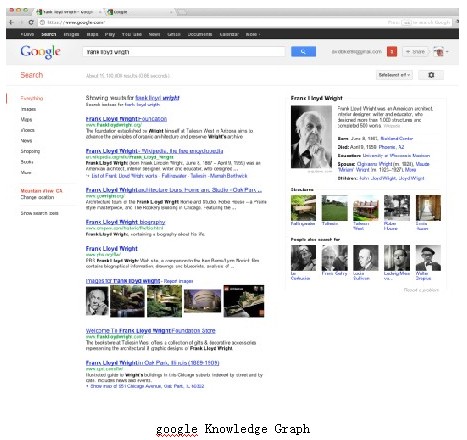This screenshot has width=467, height=440.
Task: Open Frank Lloyd Wright biography result
Action: pyautogui.click(x=125, y=222)
